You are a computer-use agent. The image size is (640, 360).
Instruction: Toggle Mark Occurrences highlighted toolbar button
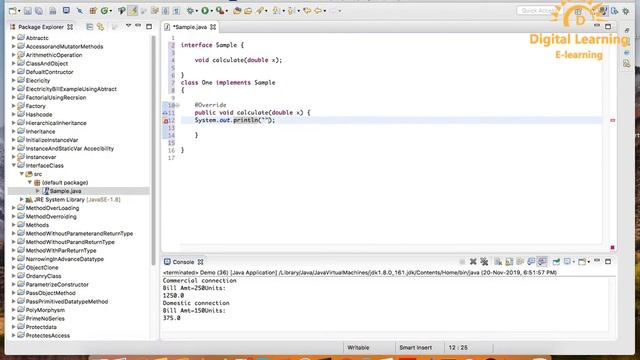tap(133, 11)
